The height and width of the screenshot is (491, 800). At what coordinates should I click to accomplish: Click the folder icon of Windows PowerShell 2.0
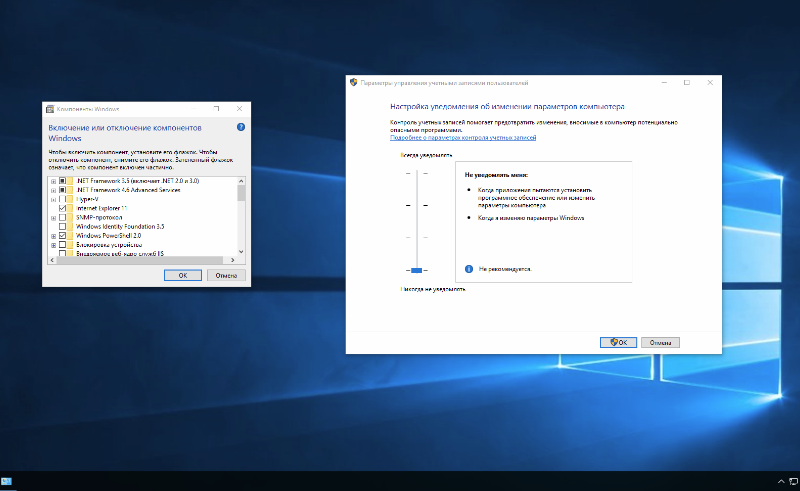click(70, 236)
